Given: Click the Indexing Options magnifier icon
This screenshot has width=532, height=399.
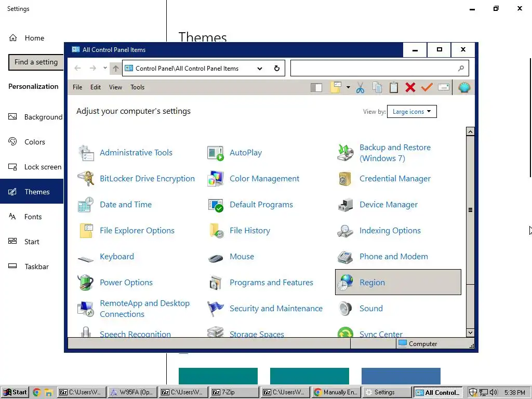Looking at the screenshot, I should [x=345, y=231].
